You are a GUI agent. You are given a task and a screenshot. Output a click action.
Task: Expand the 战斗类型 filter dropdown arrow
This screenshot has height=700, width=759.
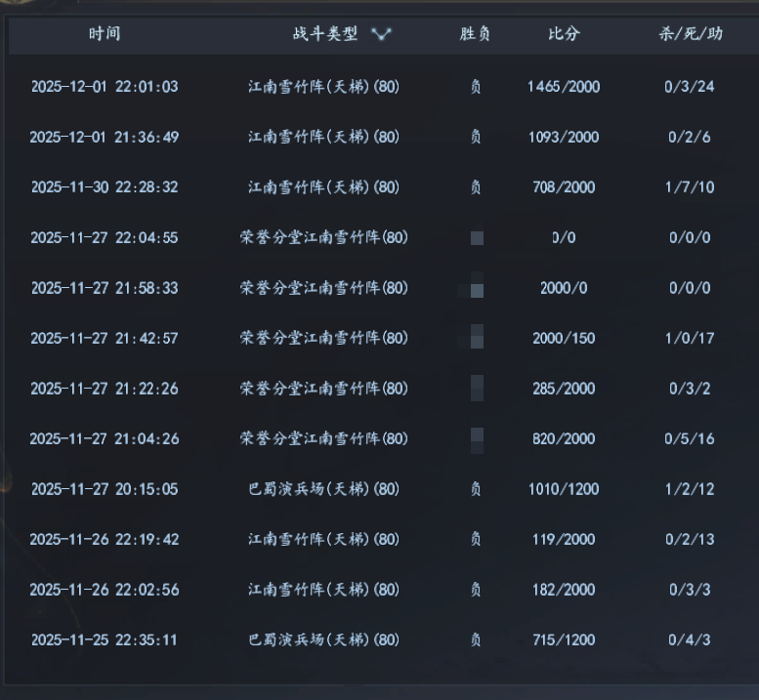click(x=381, y=34)
